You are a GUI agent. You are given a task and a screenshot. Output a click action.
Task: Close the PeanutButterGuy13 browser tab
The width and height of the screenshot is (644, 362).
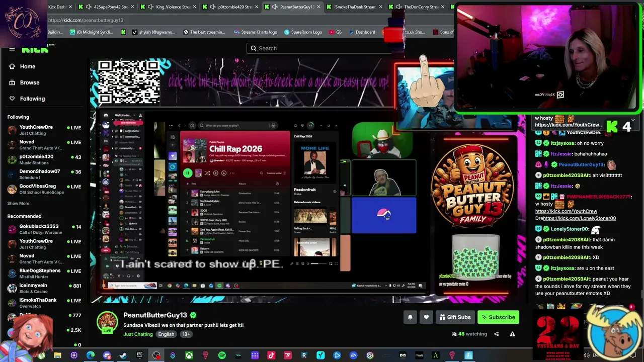[319, 7]
